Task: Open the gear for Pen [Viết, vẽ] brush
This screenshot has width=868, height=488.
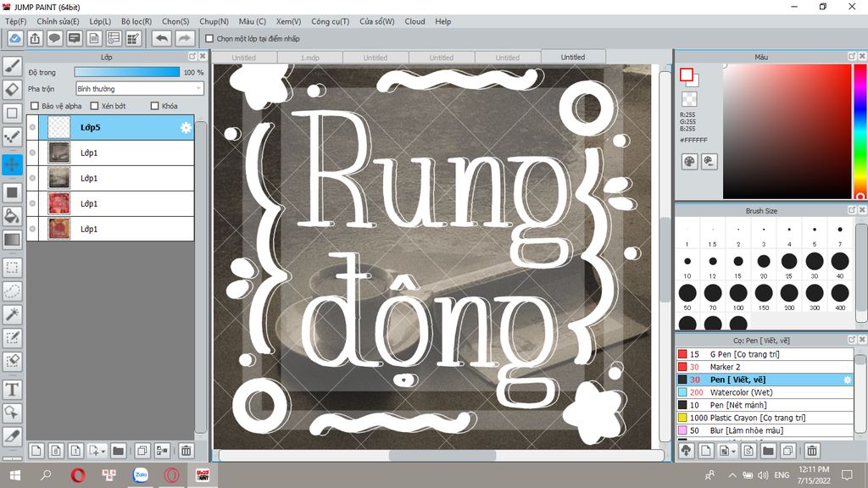Action: pos(847,380)
